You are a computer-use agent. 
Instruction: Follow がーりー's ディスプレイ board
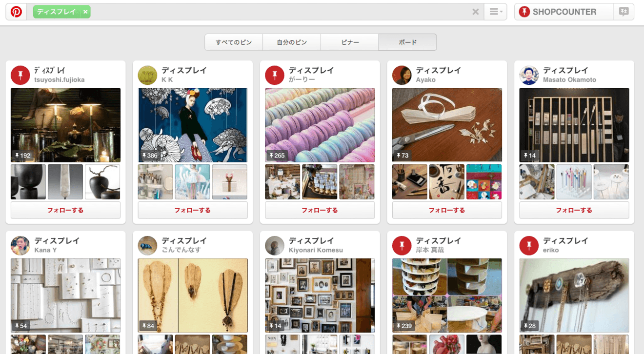320,210
